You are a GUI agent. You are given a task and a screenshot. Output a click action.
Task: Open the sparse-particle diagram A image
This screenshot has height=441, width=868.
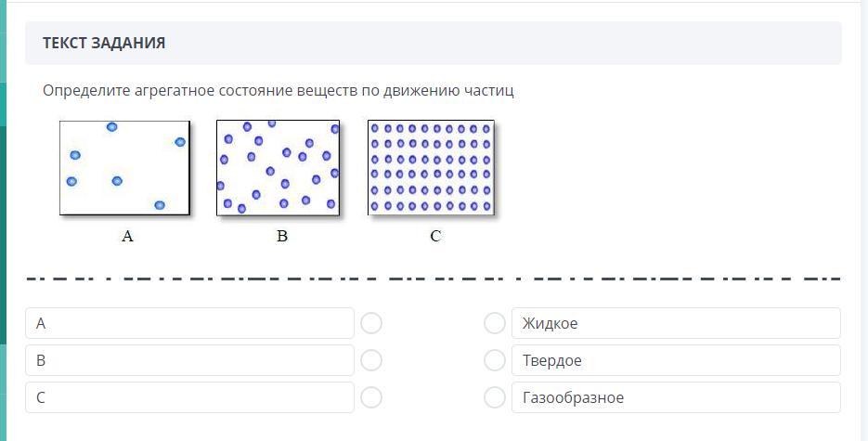(124, 168)
